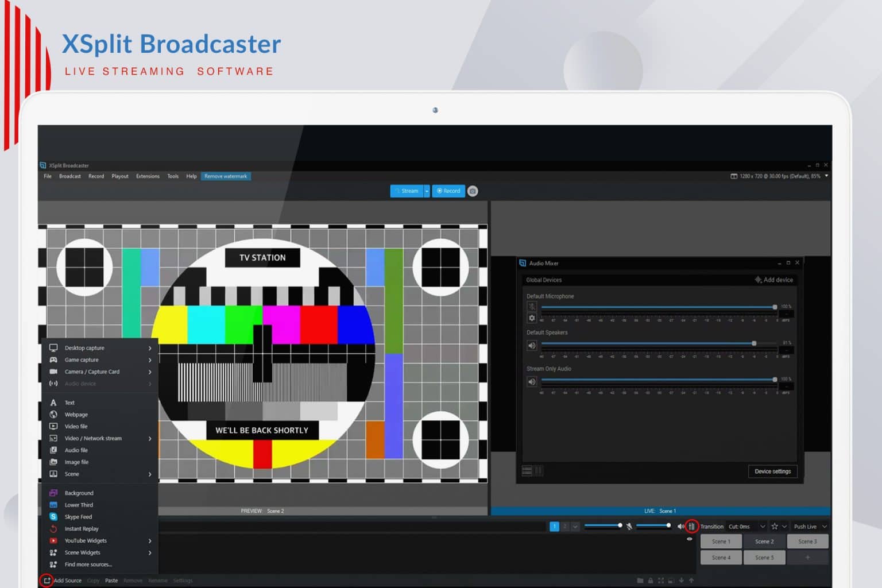This screenshot has height=588, width=882.
Task: Add an Instant Replay source
Action: point(81,528)
